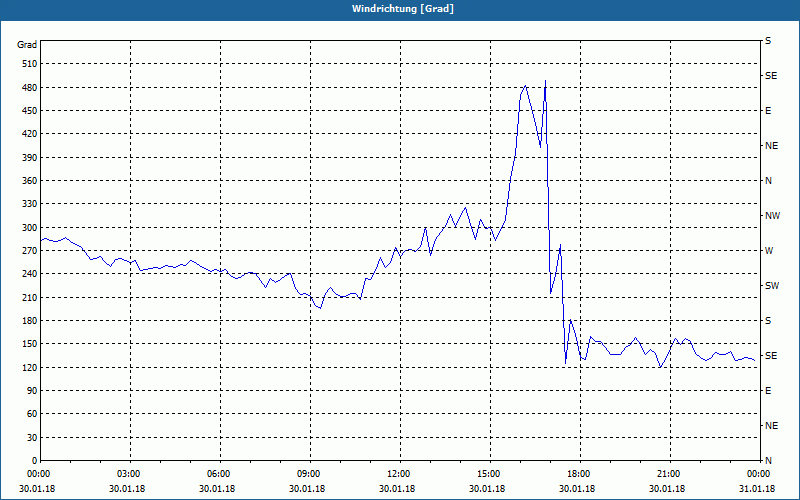Pick the 390 y-axis value

tap(30, 158)
